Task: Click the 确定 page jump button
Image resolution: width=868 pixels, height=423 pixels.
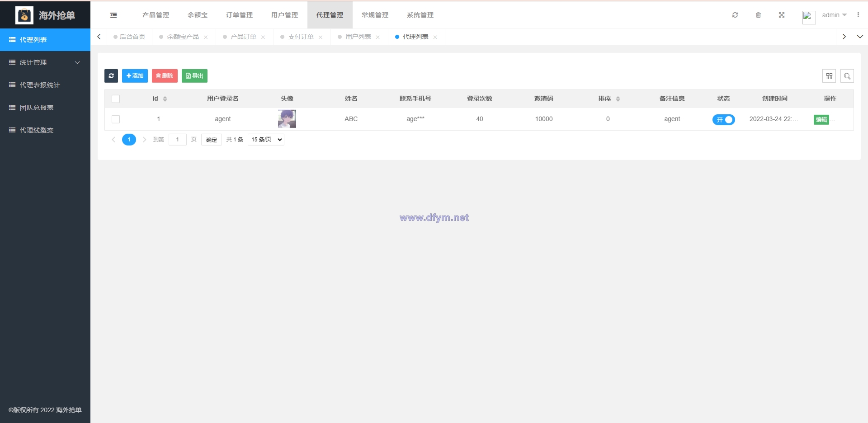Action: click(x=212, y=140)
